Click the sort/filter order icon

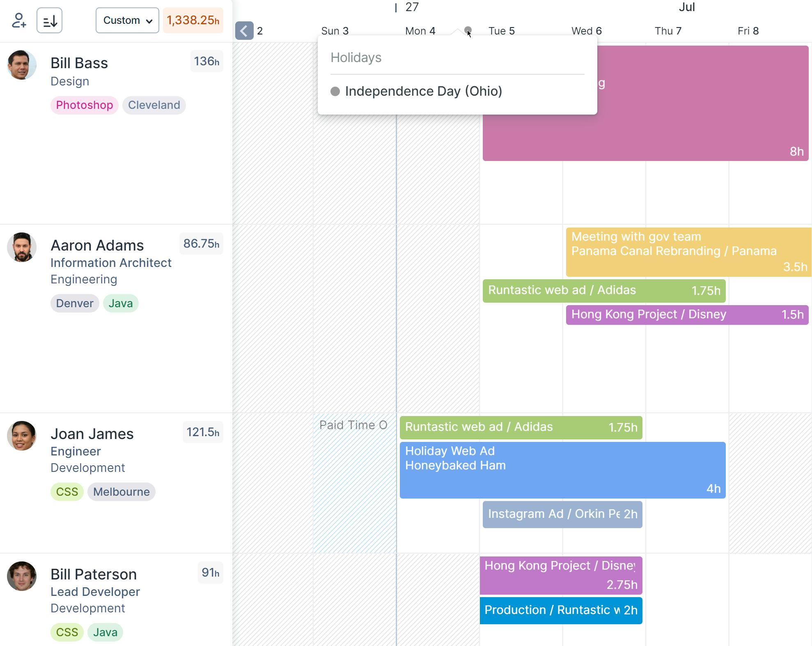pos(50,21)
